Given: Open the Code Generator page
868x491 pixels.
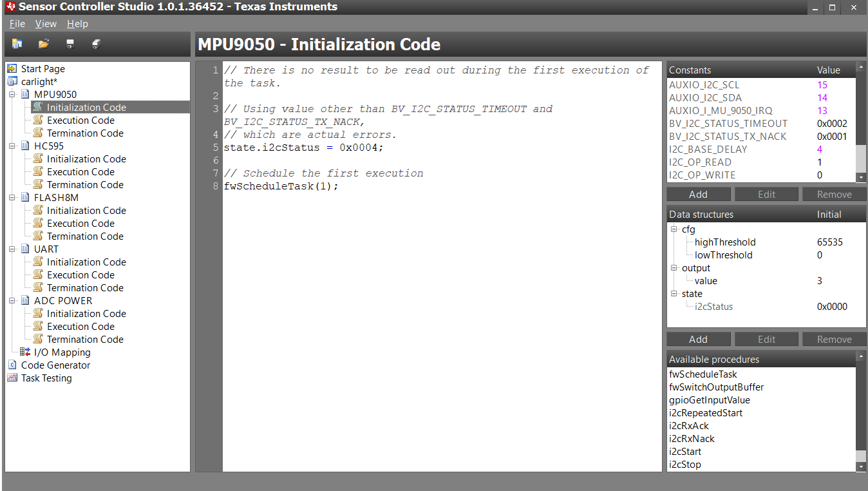Looking at the screenshot, I should click(55, 365).
